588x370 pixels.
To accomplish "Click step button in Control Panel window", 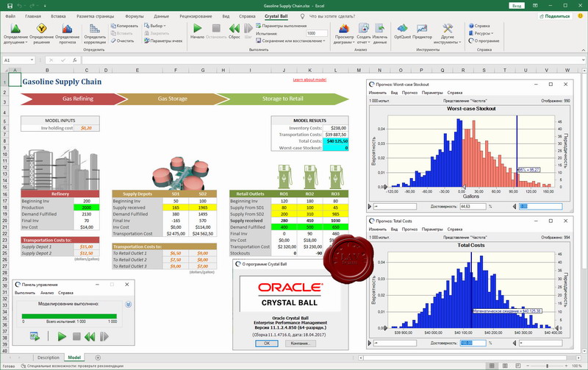I will [104, 337].
